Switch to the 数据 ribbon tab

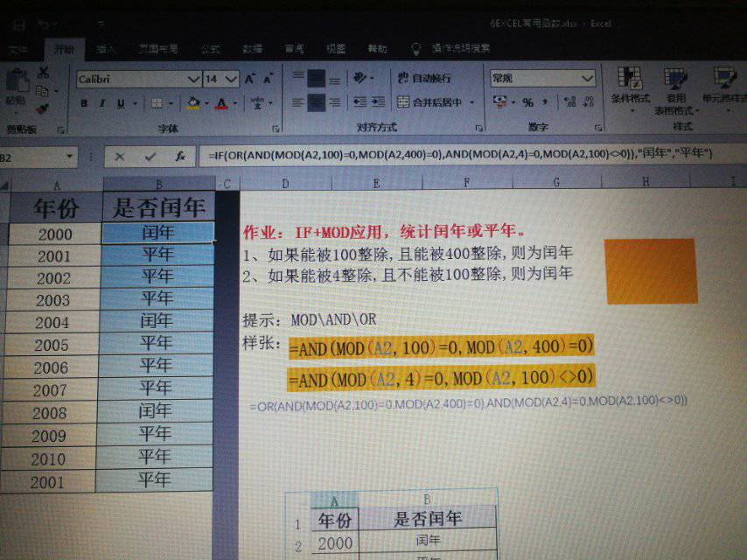(x=252, y=49)
